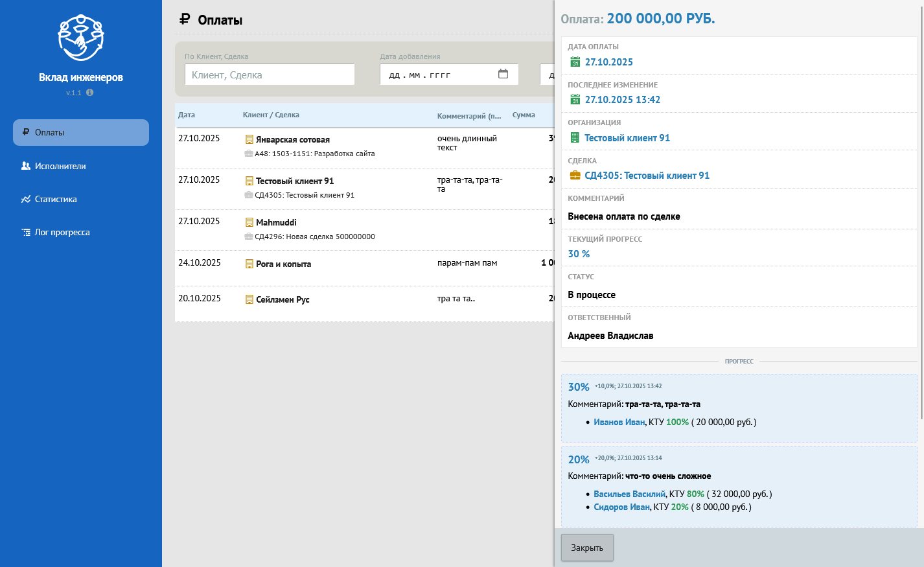The image size is (924, 567).
Task: Click the building icon next to Январская сотовая
Action: 249,139
